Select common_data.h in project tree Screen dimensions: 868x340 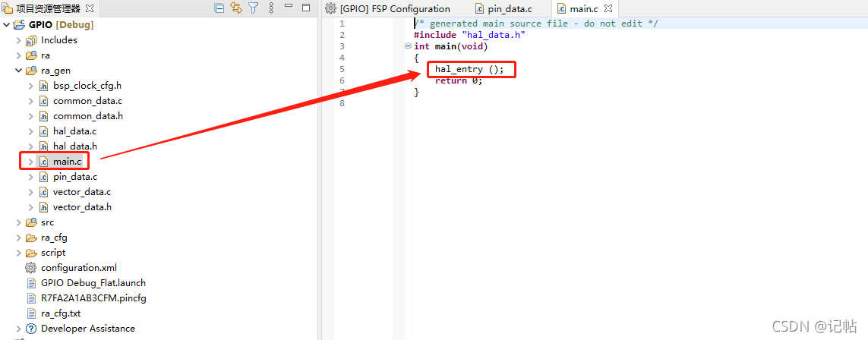tap(88, 116)
